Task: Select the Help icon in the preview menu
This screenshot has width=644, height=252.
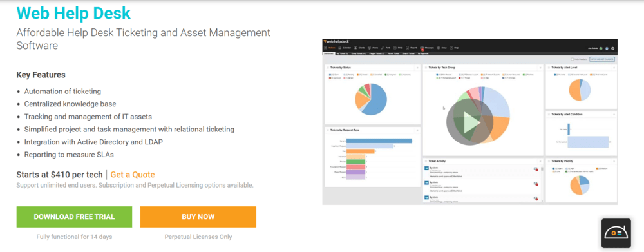Action: [451, 48]
